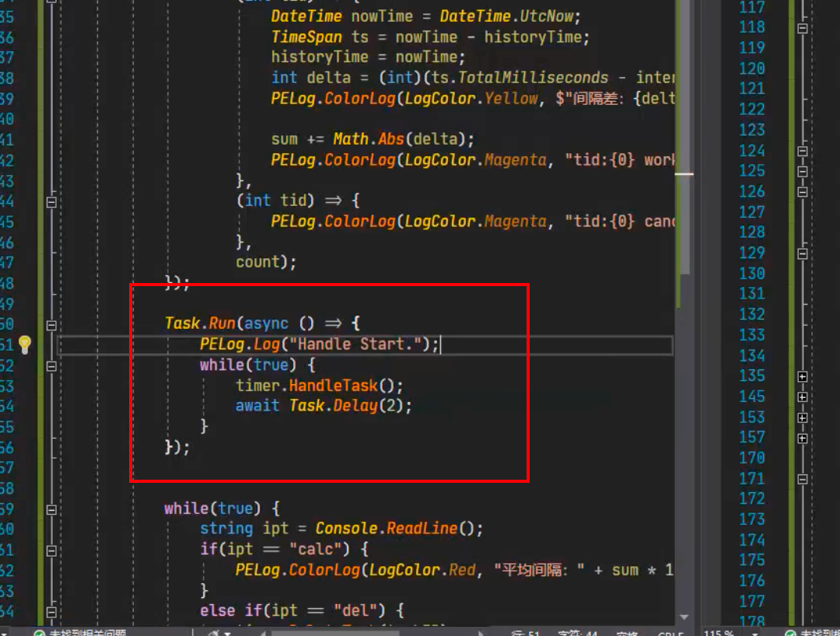Collapse region at line 126 in right pane
Screen dimensions: 840x636
803,192
